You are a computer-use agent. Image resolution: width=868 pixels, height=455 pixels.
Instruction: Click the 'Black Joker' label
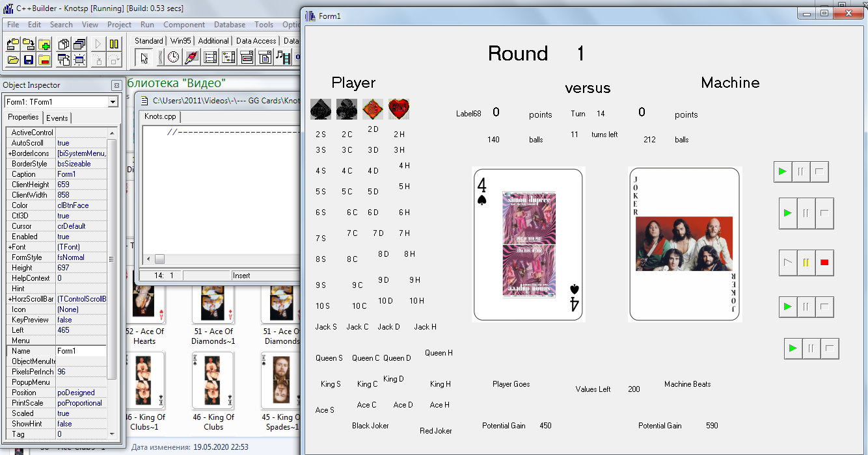(370, 426)
